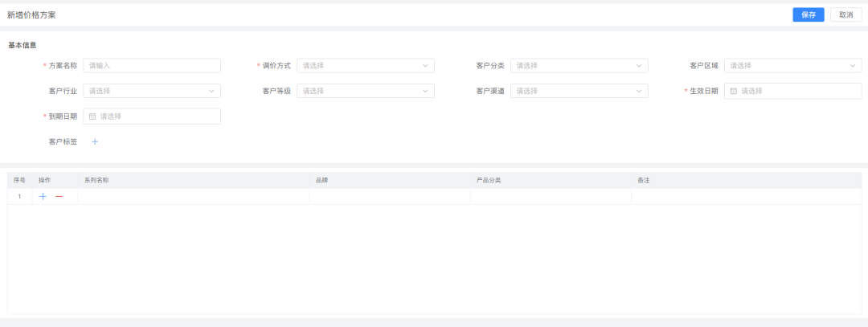
Task: Open the 客户分类 dropdown
Action: (579, 65)
